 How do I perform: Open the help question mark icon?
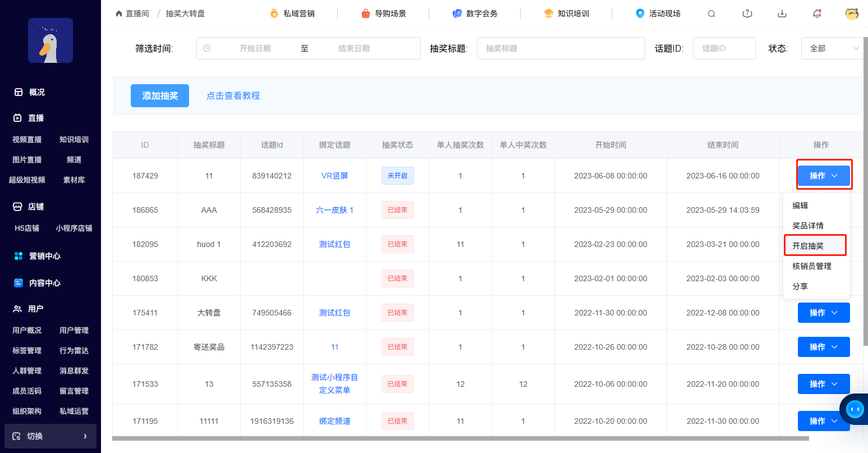747,13
